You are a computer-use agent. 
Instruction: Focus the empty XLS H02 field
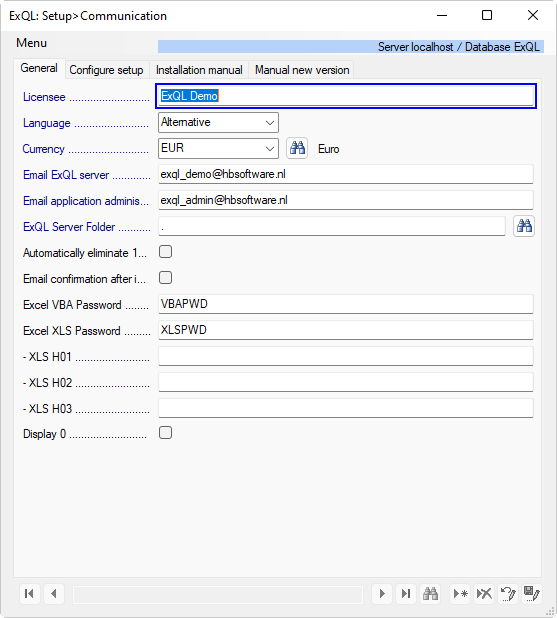(x=346, y=382)
